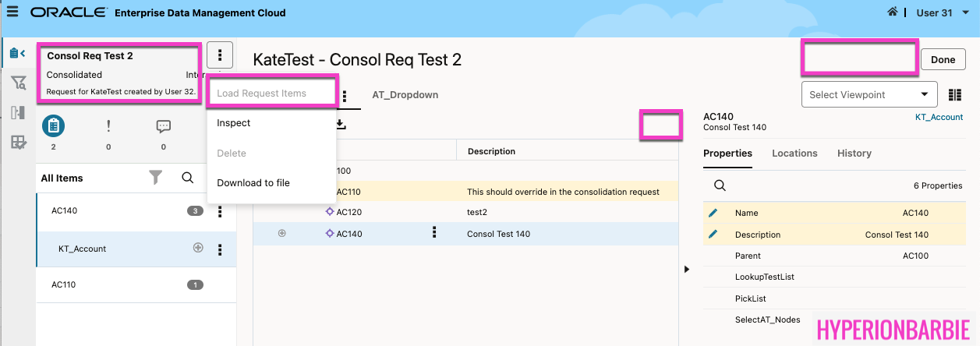Follow the KT_Account link
Screen dimensions: 980x346
tap(939, 117)
